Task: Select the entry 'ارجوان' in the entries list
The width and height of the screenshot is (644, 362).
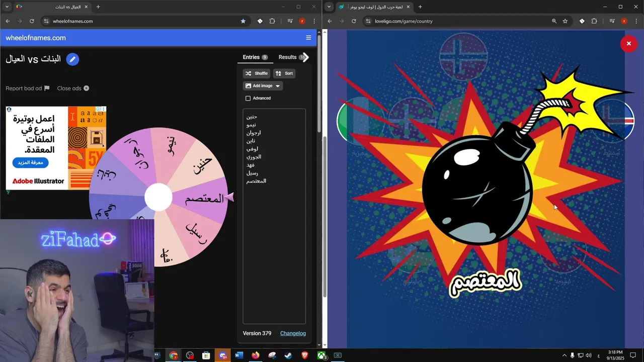Action: [x=254, y=133]
